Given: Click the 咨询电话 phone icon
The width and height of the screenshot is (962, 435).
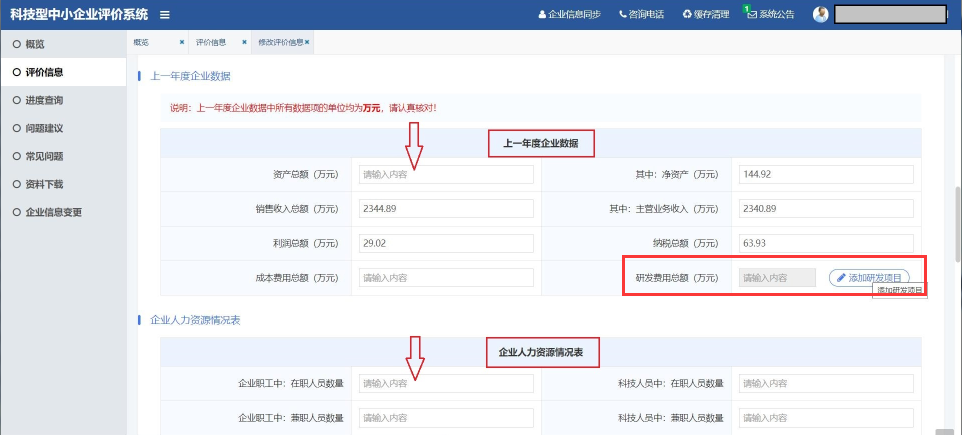Looking at the screenshot, I should pos(622,14).
